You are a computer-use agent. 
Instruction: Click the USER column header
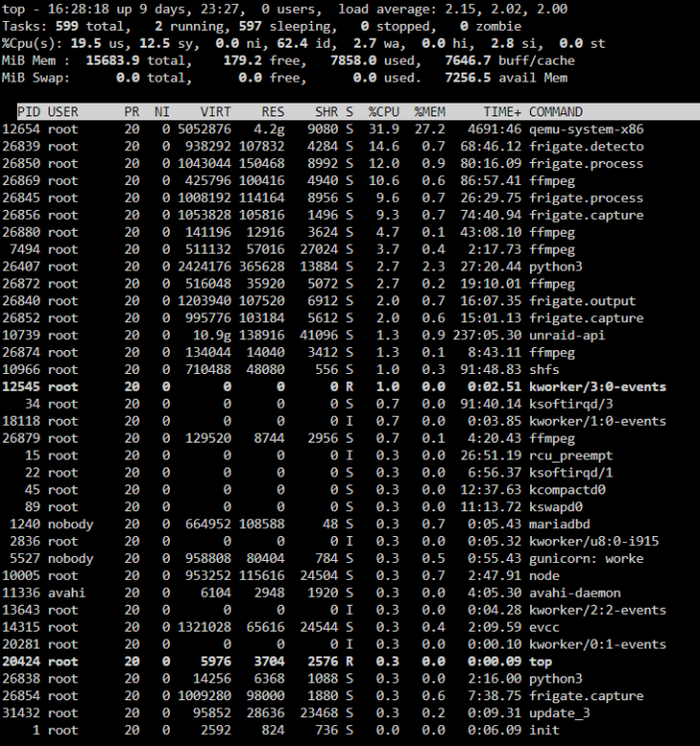(63, 111)
